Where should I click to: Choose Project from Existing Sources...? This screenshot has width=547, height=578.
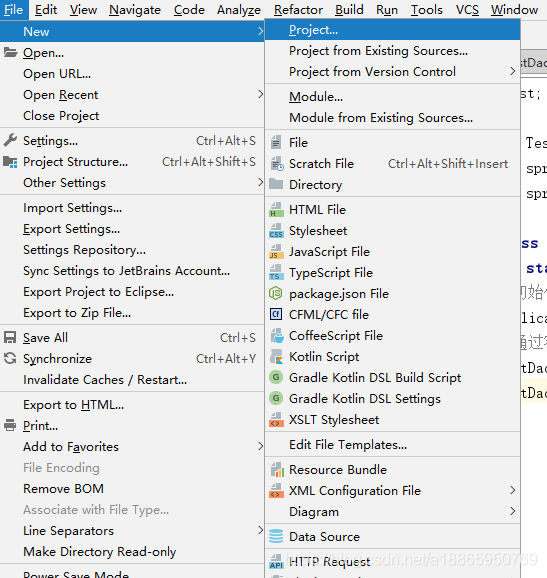click(x=393, y=51)
